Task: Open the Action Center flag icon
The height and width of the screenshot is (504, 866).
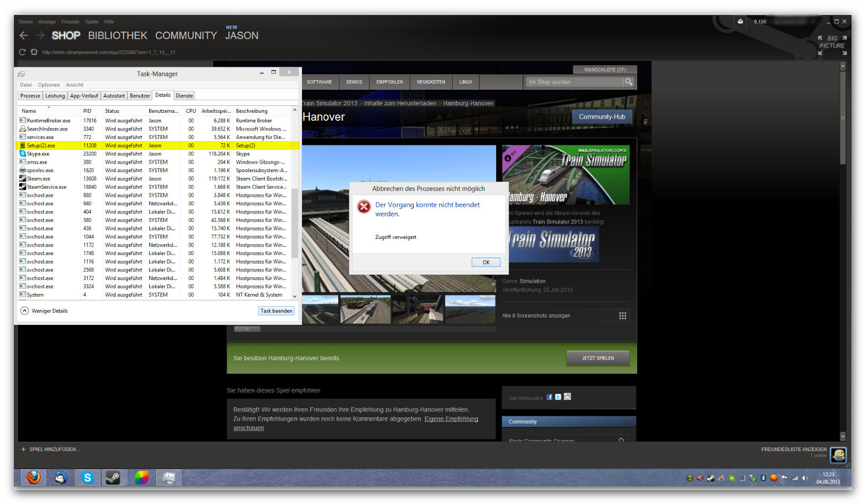Action: tap(784, 478)
